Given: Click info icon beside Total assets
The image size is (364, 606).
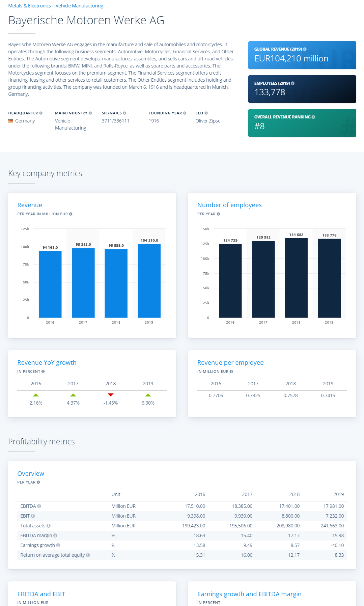Looking at the screenshot, I should 49,526.
